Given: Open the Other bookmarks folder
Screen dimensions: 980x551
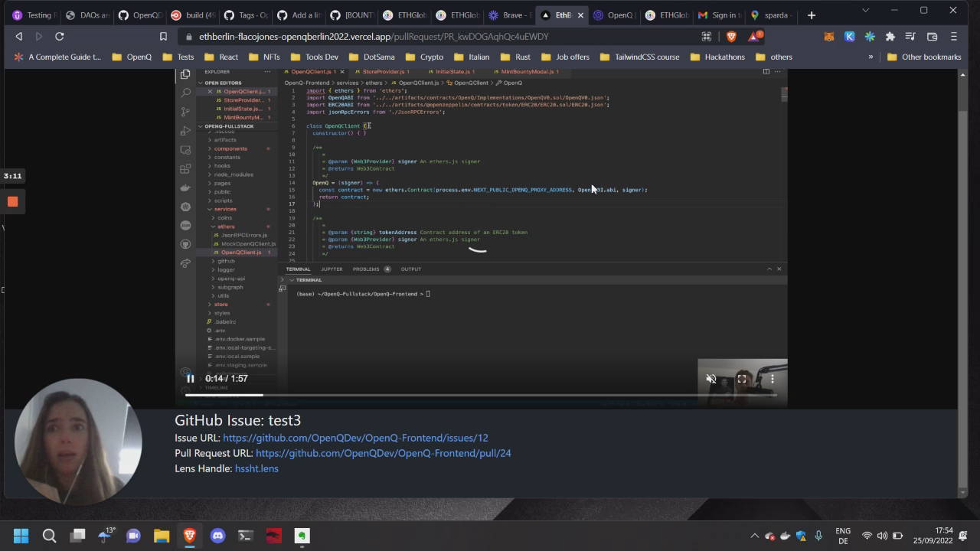Looking at the screenshot, I should click(923, 57).
